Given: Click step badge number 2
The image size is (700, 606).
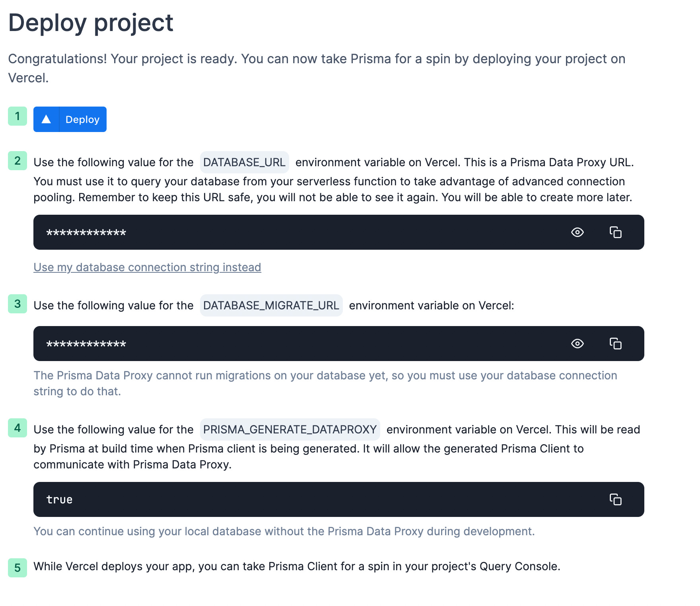Looking at the screenshot, I should tap(17, 161).
